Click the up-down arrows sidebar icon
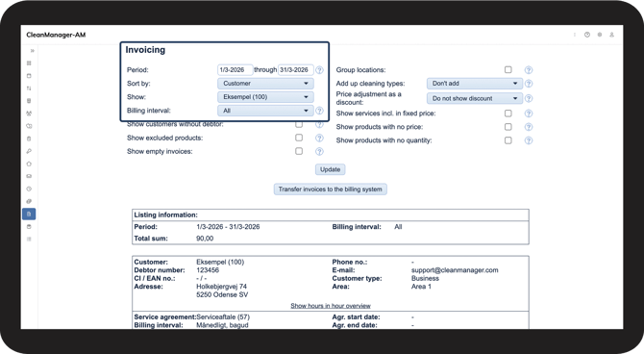 tap(29, 88)
